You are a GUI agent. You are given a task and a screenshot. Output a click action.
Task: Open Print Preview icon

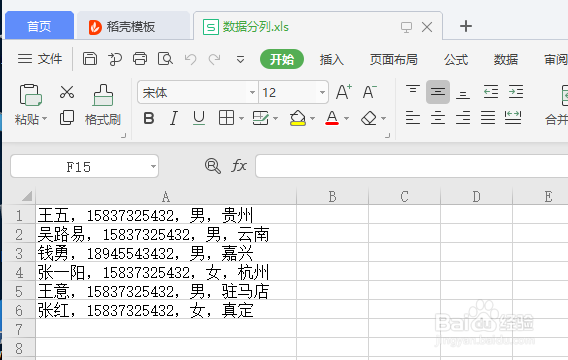coord(165,59)
